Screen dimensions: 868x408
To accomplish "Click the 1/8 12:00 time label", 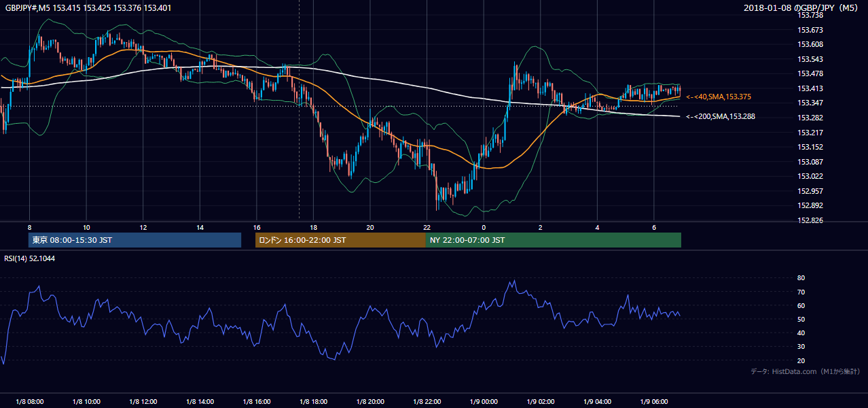I will pyautogui.click(x=143, y=401).
